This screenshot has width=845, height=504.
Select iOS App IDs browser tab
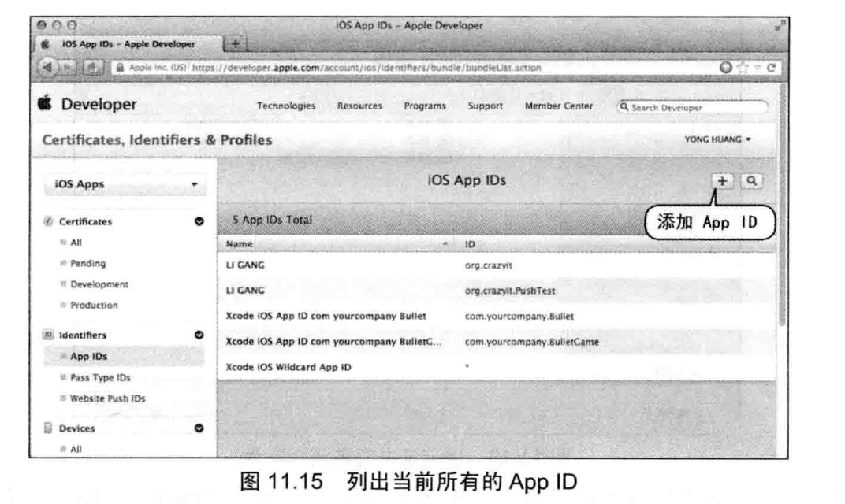coord(128,44)
